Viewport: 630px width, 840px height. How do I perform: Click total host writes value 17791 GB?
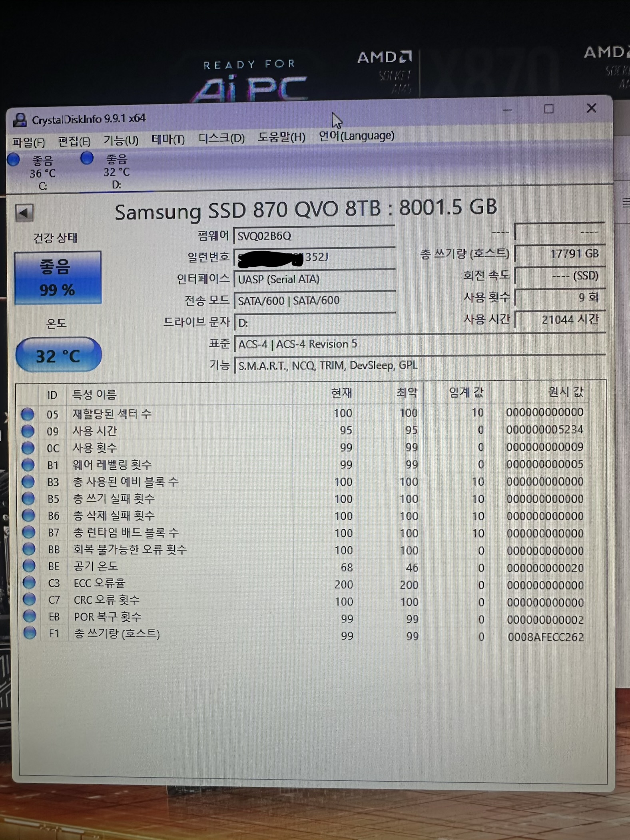coord(560,254)
